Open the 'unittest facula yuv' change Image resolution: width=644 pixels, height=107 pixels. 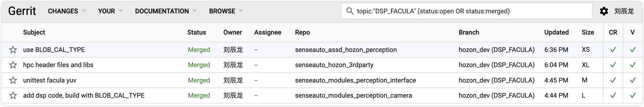pos(50,80)
